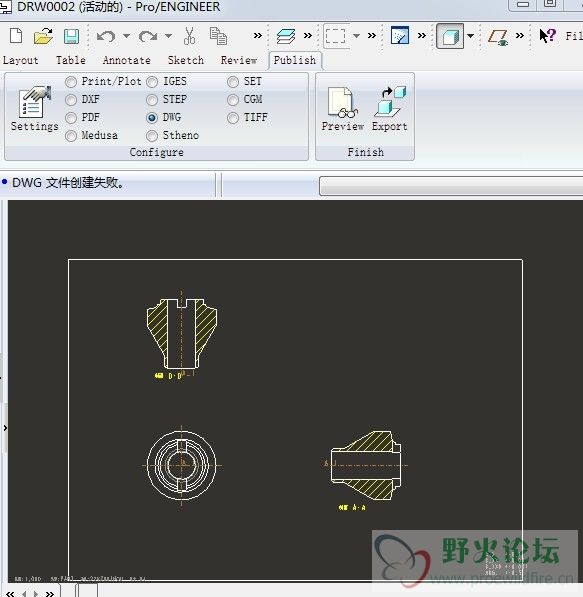
Task: Choose CGM export format
Action: coord(233,100)
